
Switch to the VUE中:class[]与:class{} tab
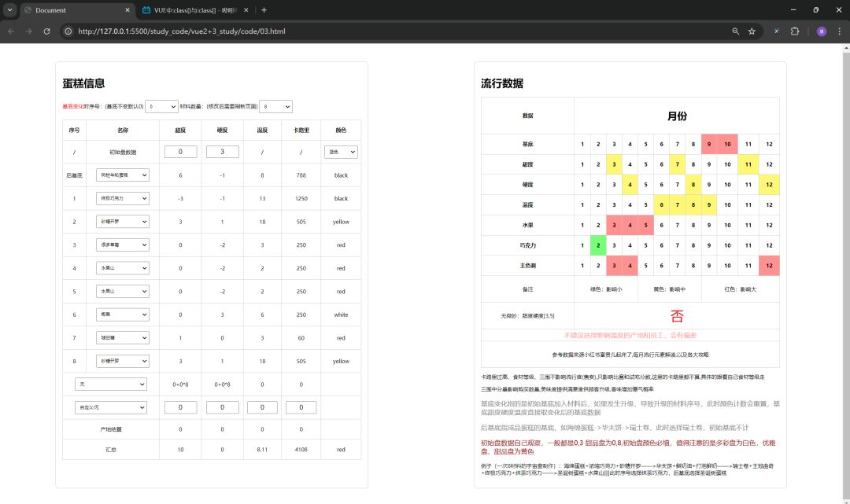[195, 9]
